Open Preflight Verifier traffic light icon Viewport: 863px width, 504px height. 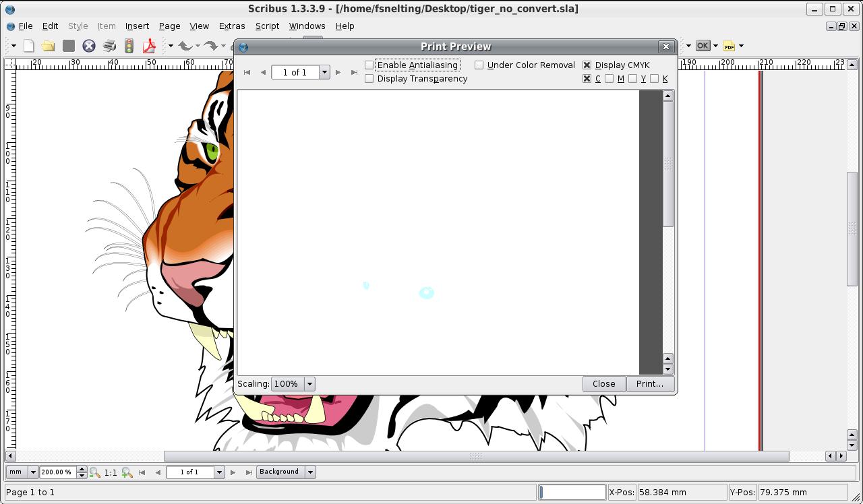click(x=129, y=46)
